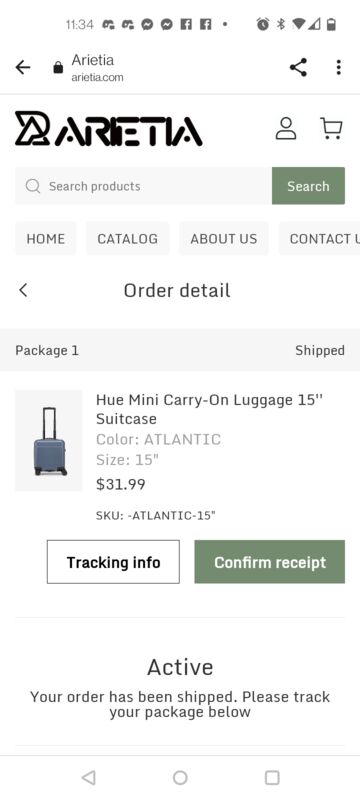Open the three-dot browser menu
This screenshot has width=360, height=800.
(x=339, y=67)
